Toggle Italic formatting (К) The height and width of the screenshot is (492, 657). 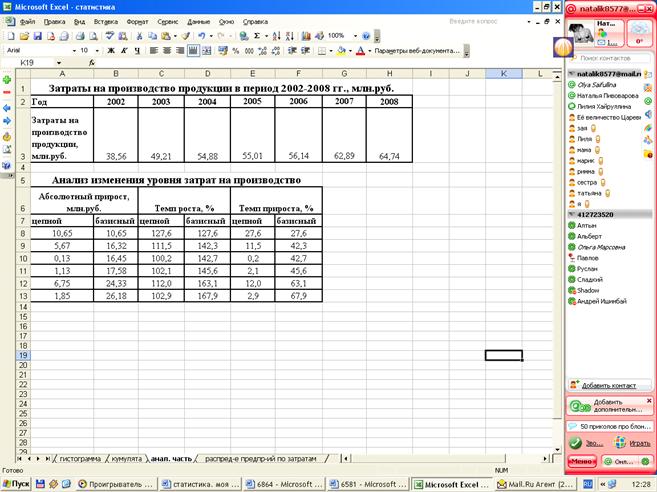click(124, 49)
